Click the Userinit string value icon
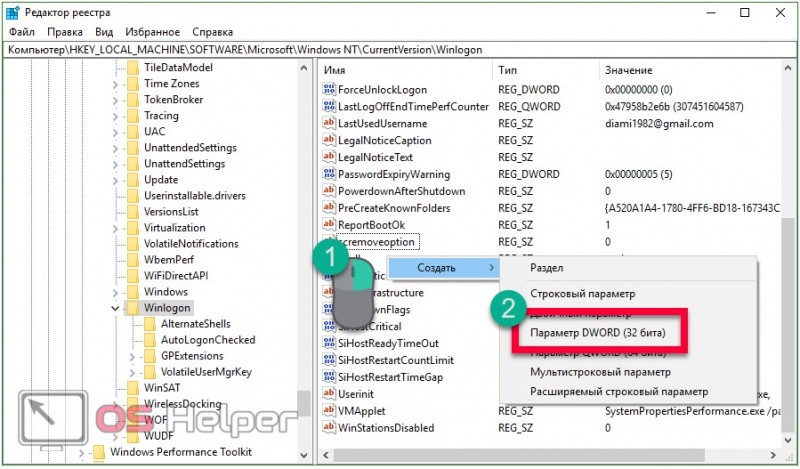This screenshot has height=469, width=800. 329,393
